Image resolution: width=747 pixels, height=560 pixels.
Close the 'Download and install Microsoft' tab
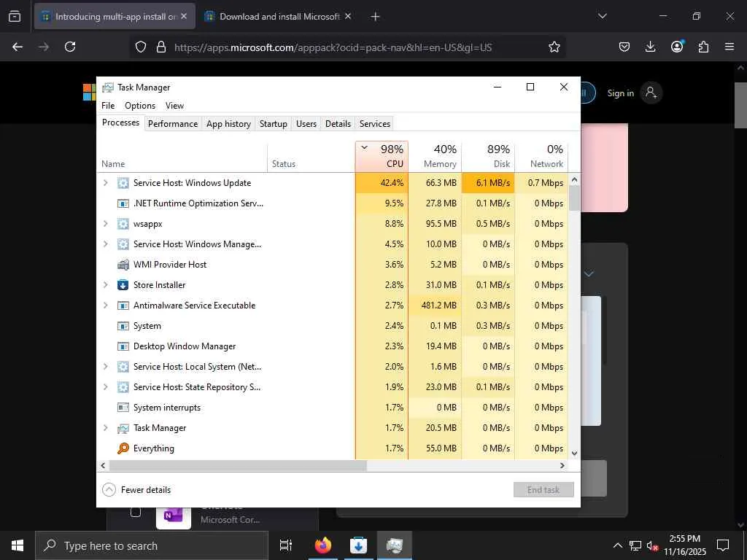click(348, 16)
